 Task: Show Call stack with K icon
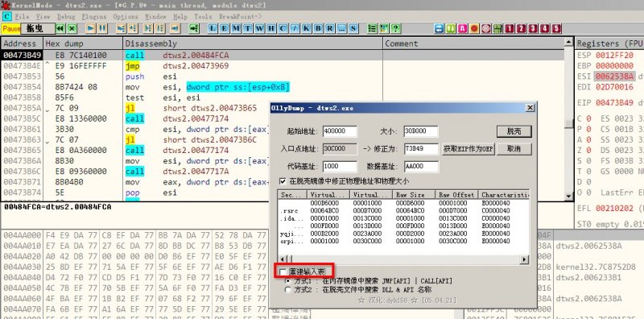point(307,28)
